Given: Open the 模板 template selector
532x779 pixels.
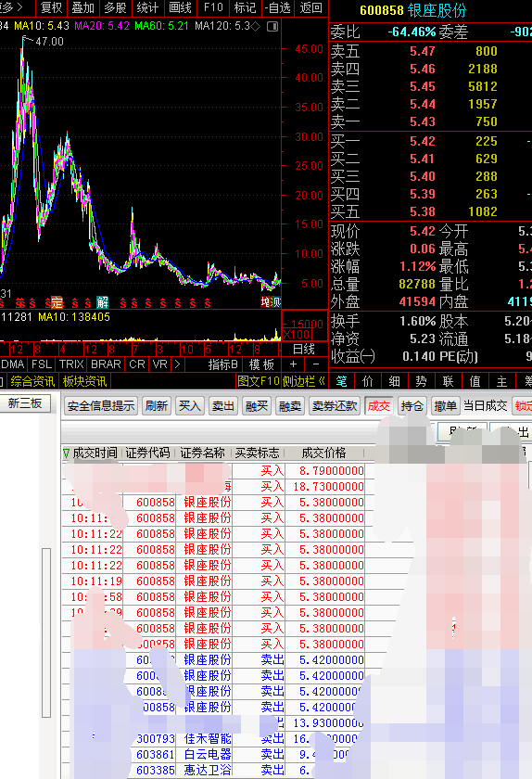Looking at the screenshot, I should click(261, 364).
